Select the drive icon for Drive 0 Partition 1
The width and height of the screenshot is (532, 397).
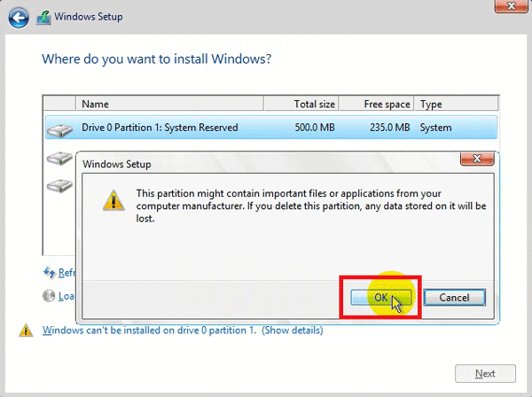pyautogui.click(x=59, y=128)
